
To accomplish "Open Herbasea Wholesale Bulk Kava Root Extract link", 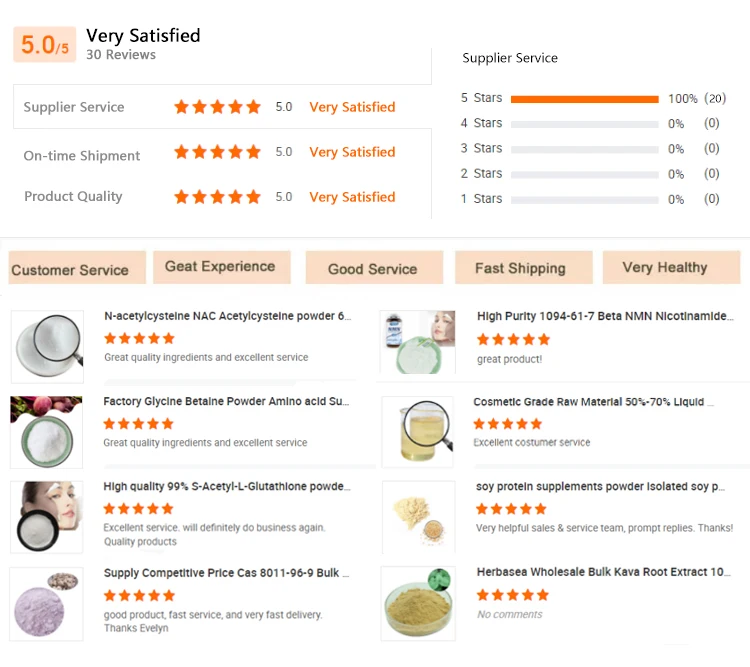I will [x=603, y=572].
